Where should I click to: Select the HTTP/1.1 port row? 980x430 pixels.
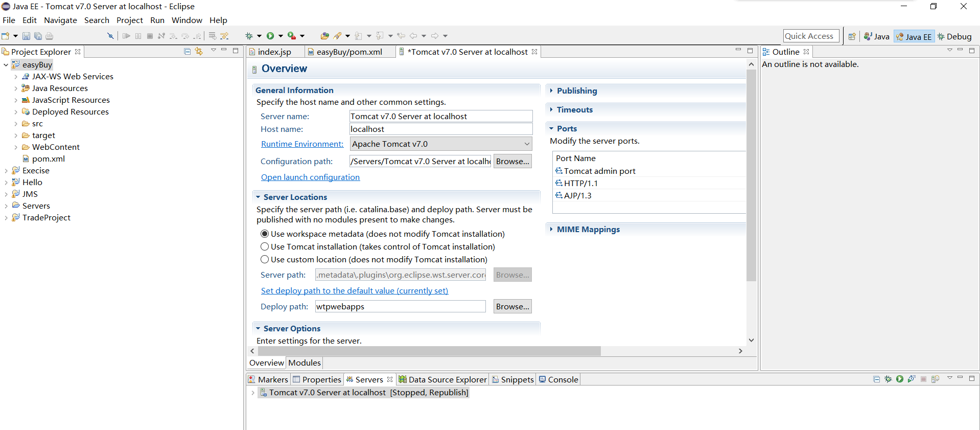(x=649, y=183)
